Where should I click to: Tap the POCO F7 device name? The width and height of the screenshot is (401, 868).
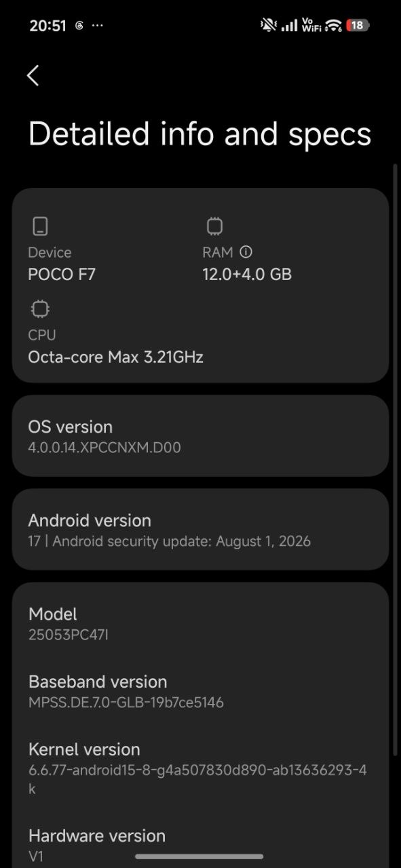[66, 274]
